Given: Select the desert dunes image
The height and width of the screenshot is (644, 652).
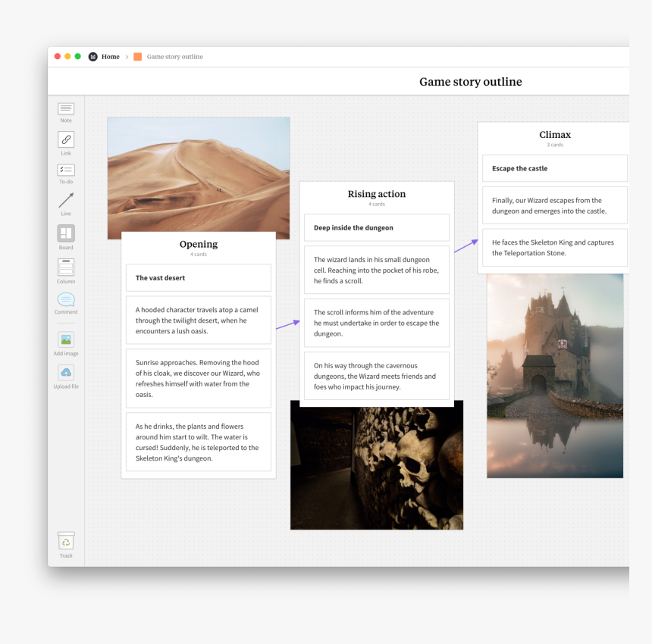Looking at the screenshot, I should (x=198, y=174).
